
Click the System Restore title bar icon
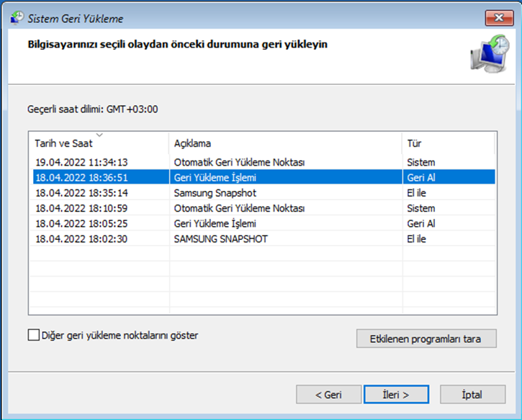click(17, 18)
